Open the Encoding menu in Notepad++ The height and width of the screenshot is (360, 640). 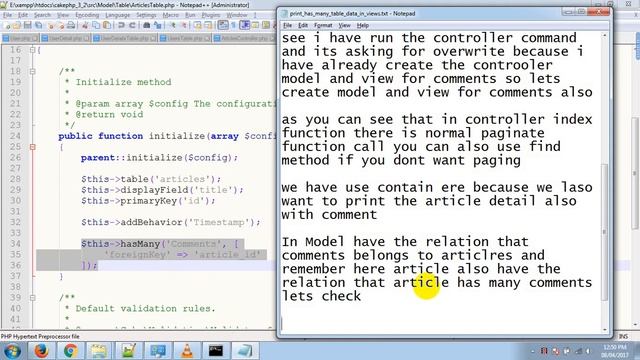click(87, 15)
